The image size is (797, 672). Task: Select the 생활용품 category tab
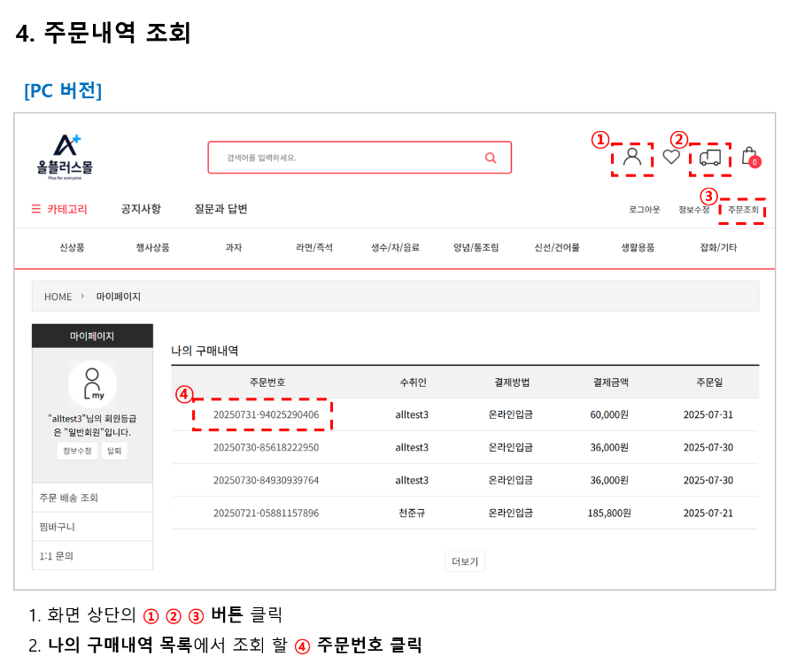[x=638, y=248]
